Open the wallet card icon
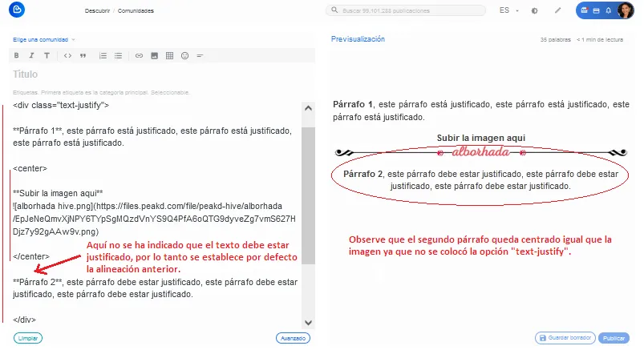The image size is (644, 354). pyautogui.click(x=597, y=10)
